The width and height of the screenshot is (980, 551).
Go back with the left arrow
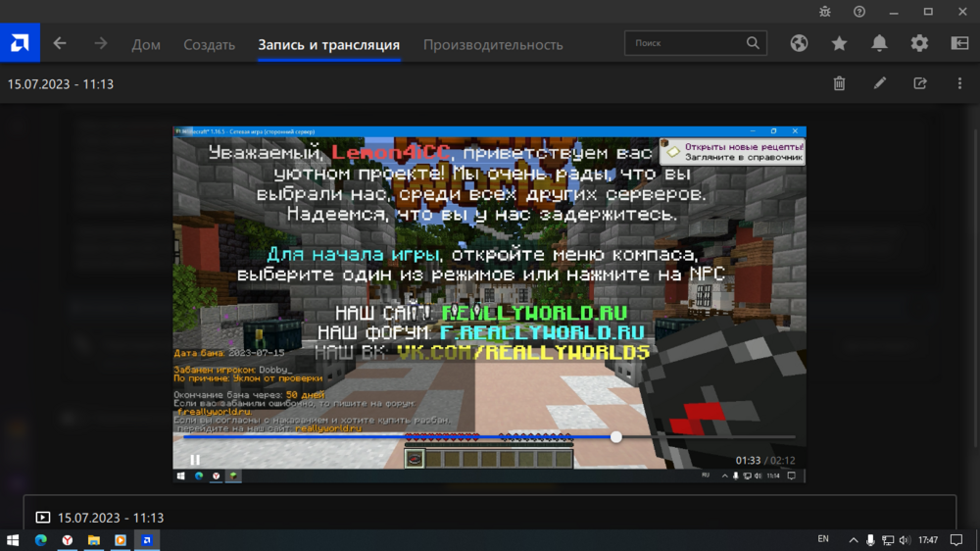(x=60, y=43)
